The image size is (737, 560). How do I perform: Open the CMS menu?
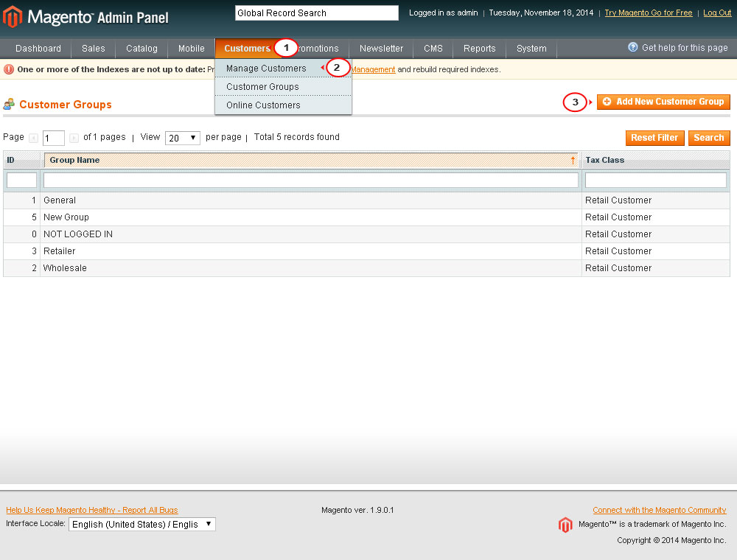tap(433, 49)
